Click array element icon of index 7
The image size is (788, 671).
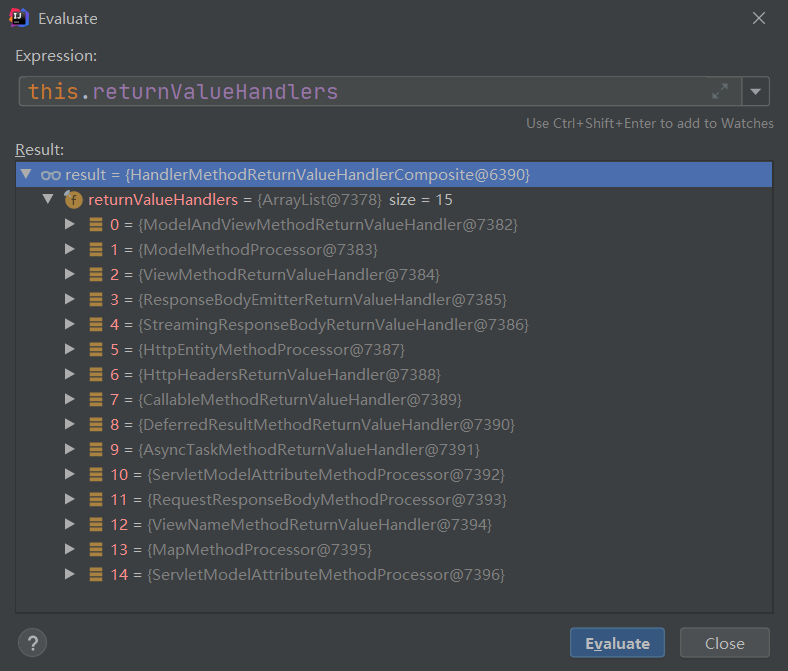coord(96,399)
